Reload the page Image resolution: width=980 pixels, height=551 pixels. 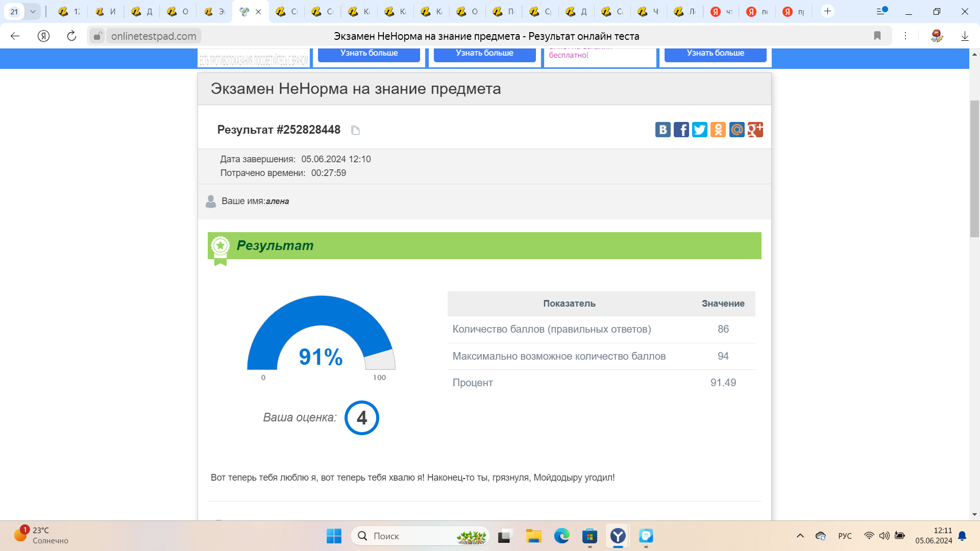pos(71,36)
